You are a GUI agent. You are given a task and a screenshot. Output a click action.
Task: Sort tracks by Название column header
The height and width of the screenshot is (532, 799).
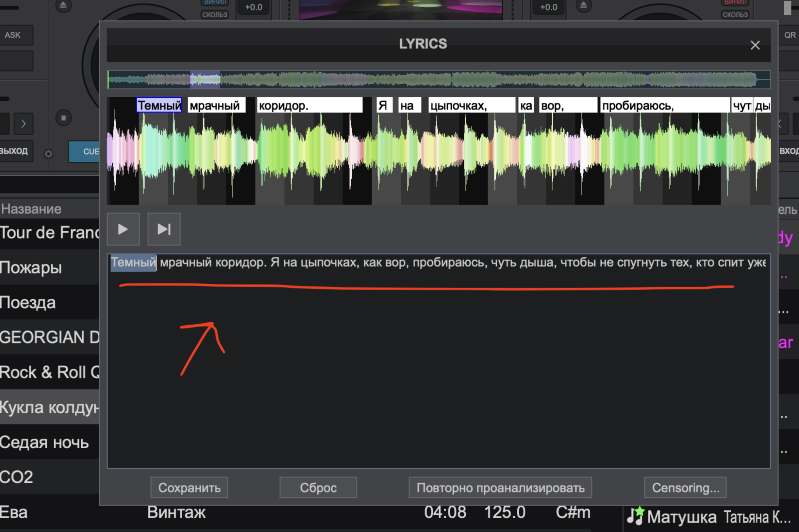tap(32, 209)
